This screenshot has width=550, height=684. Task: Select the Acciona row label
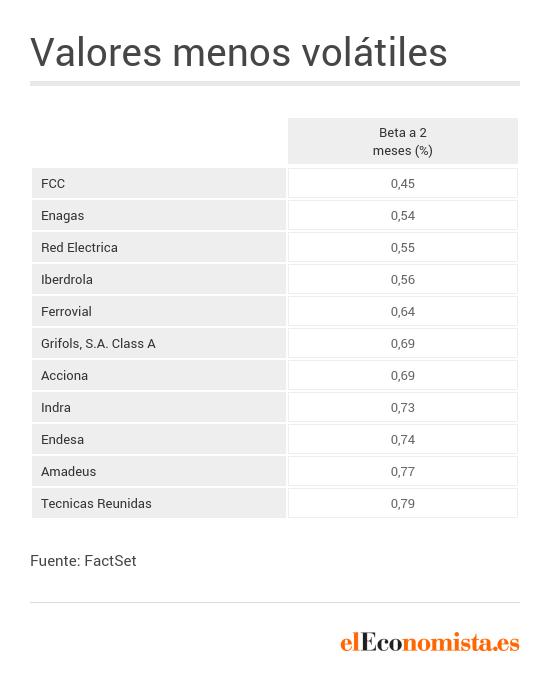(x=159, y=375)
